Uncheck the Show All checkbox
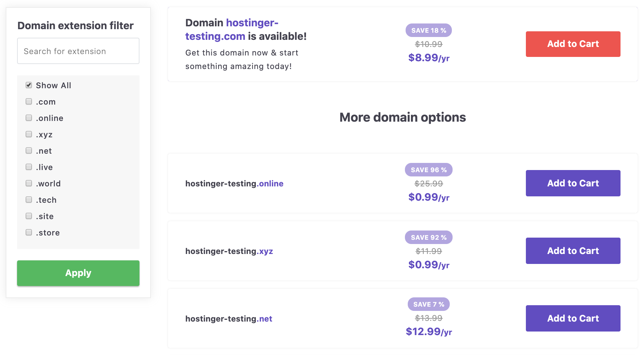The height and width of the screenshot is (355, 644). point(29,85)
